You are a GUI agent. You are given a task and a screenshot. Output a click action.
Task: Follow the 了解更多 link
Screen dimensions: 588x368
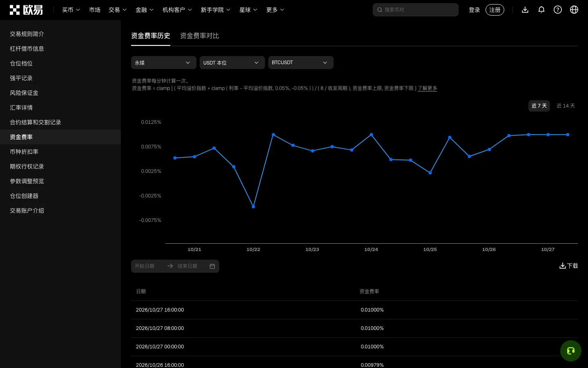coord(427,88)
